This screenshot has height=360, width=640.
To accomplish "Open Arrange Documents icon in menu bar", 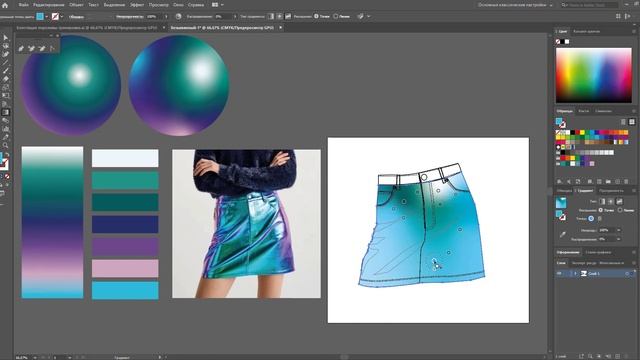I will click(x=215, y=5).
